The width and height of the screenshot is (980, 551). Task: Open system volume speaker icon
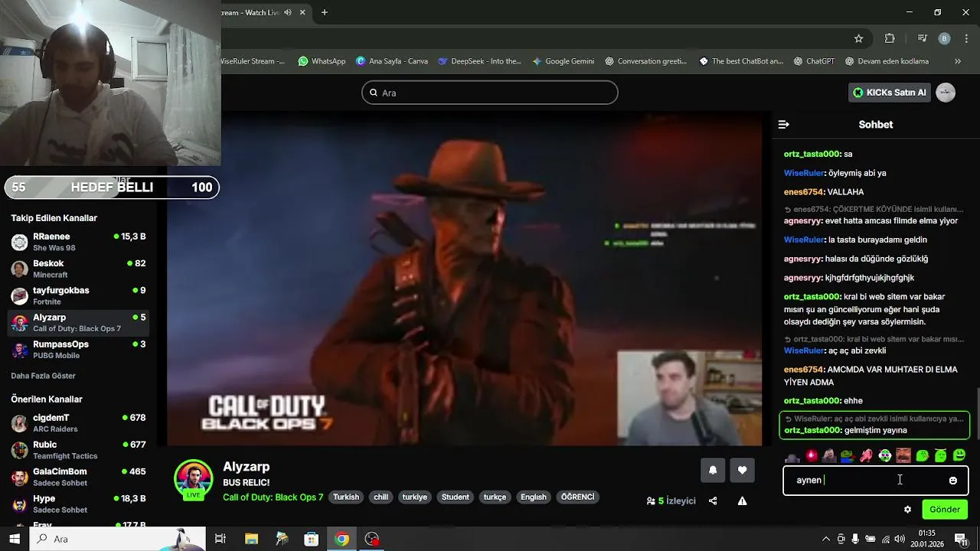point(900,540)
